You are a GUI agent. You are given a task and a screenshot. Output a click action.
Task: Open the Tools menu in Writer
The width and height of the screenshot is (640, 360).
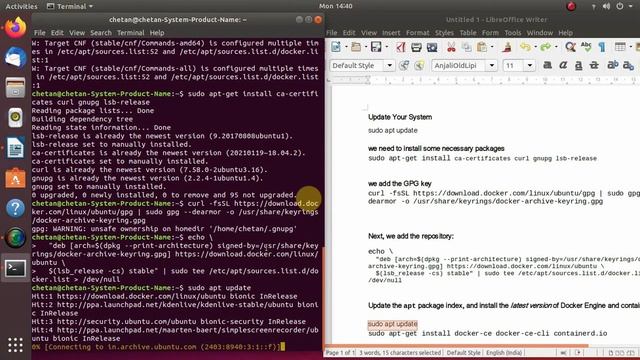(x=513, y=33)
